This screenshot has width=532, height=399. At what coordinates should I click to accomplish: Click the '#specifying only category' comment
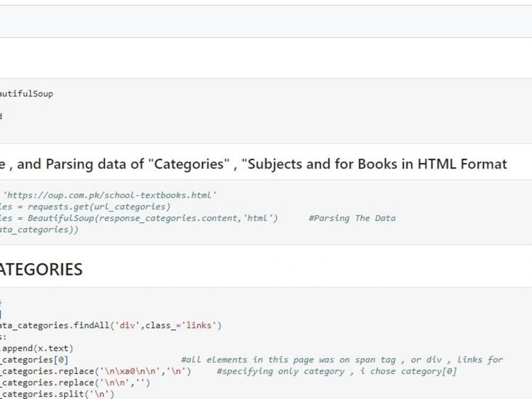click(336, 371)
